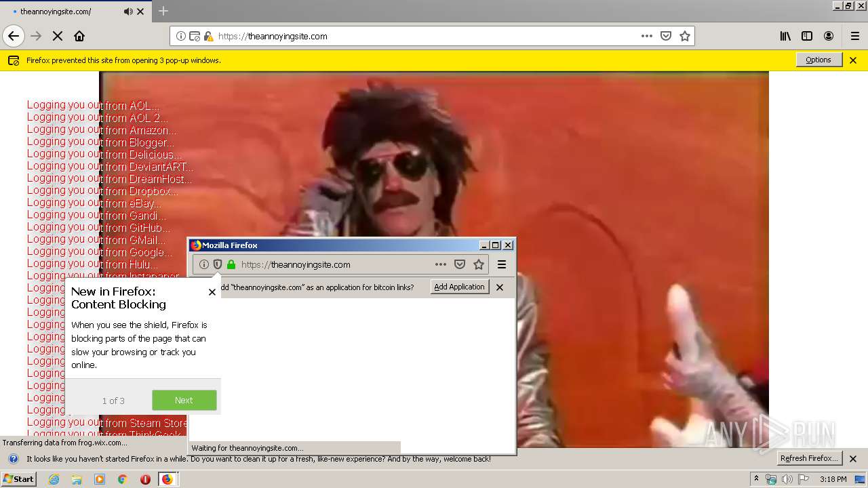This screenshot has width=868, height=488.
Task: Minimize the Mozilla Firefox popup window
Action: coord(484,245)
